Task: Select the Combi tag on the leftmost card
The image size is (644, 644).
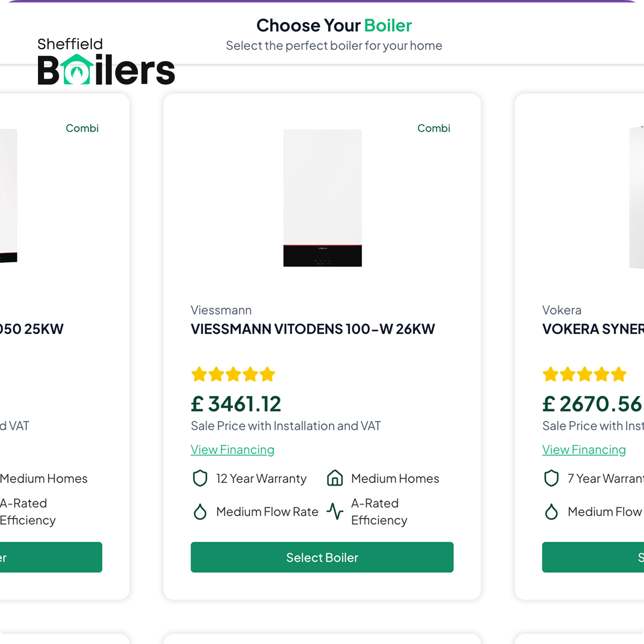Action: [x=82, y=128]
